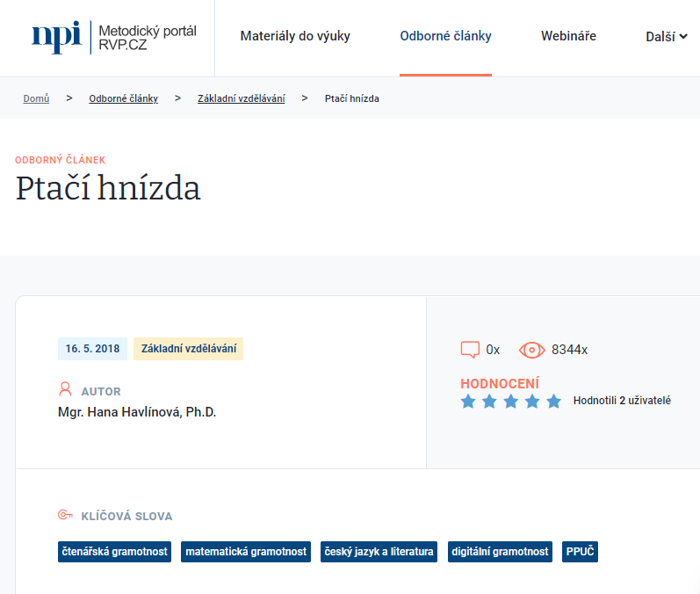Open Základní vzdělávání breadcrumb link
700x594 pixels.
(241, 98)
